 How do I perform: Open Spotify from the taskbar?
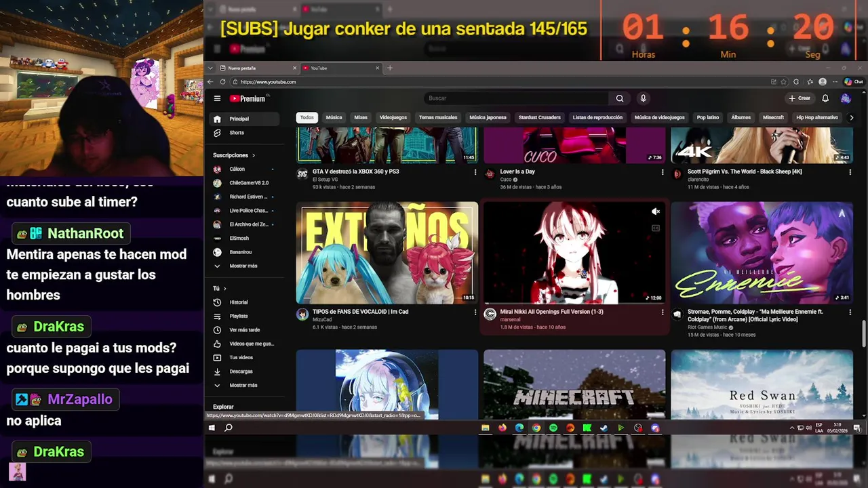(x=553, y=428)
